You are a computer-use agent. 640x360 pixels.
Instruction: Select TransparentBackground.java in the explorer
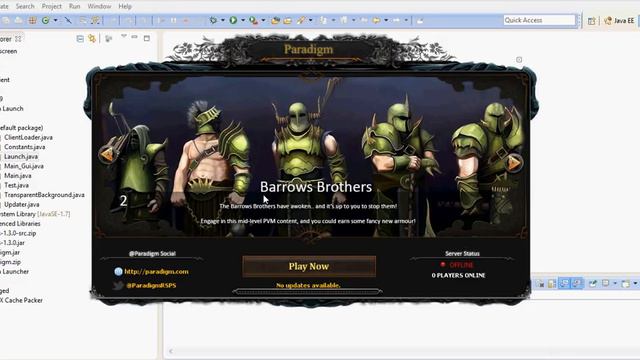pyautogui.click(x=44, y=195)
